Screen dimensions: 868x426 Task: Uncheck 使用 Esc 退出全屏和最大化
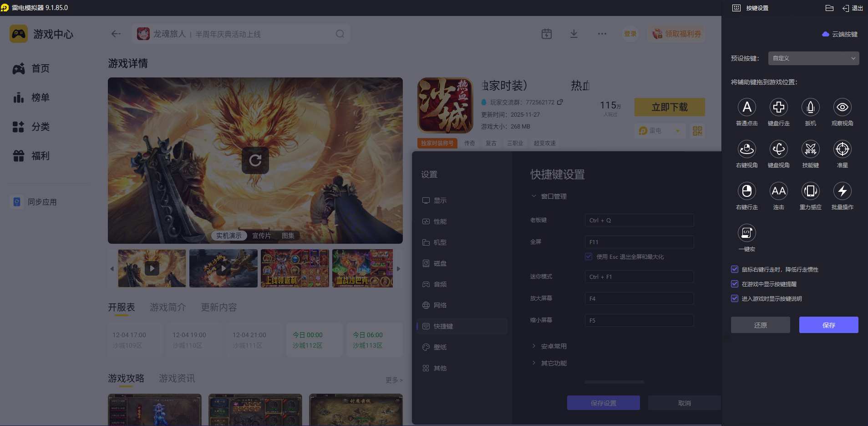[588, 257]
